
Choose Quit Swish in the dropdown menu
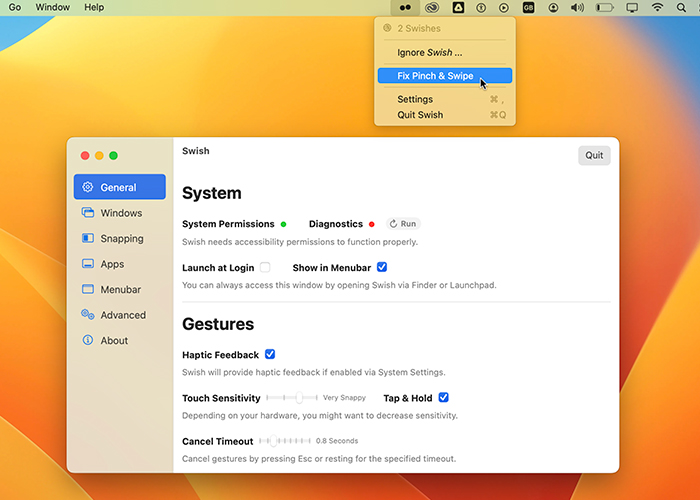tap(445, 115)
